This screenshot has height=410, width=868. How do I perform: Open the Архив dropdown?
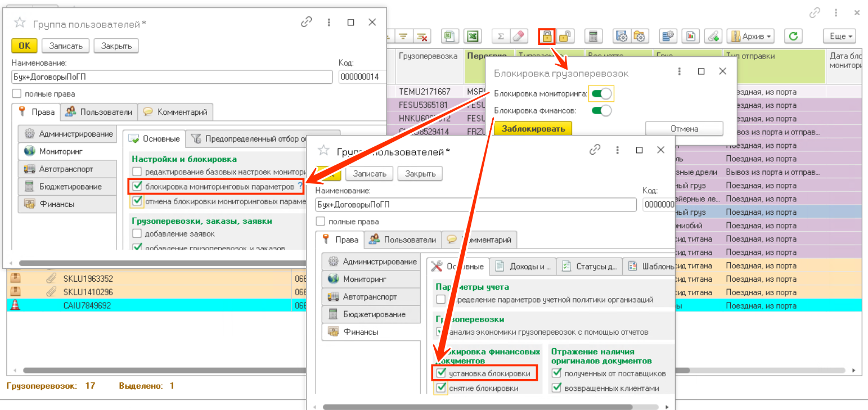(x=750, y=37)
